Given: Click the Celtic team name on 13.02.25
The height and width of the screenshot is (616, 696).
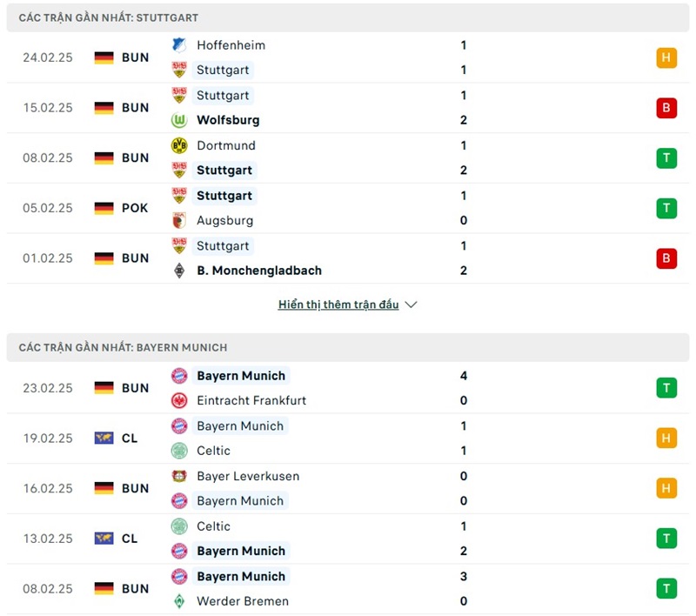Looking at the screenshot, I should pos(214,526).
